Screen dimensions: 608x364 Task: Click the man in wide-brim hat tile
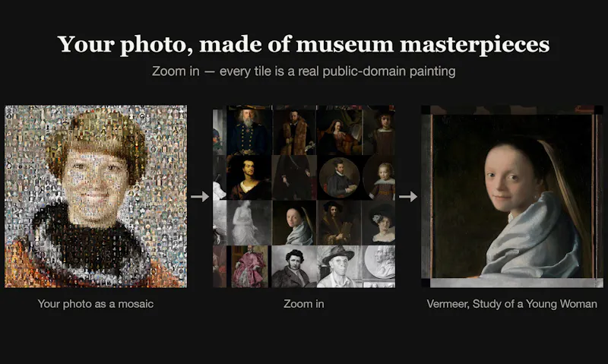coord(339,267)
